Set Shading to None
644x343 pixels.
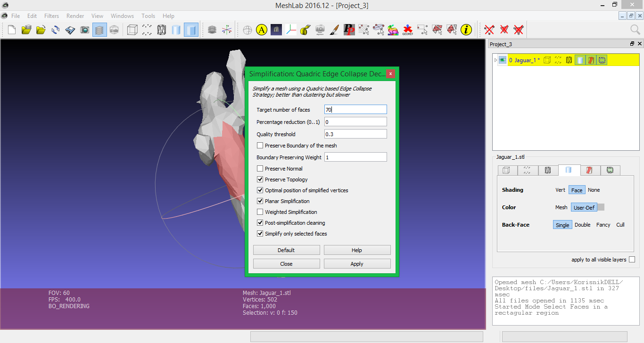tap(594, 190)
